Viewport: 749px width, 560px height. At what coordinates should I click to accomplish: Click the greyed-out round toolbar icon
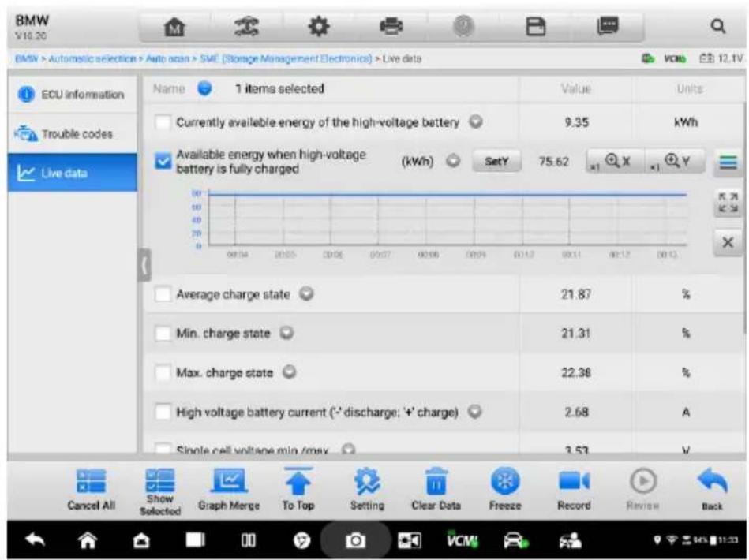coord(463,26)
